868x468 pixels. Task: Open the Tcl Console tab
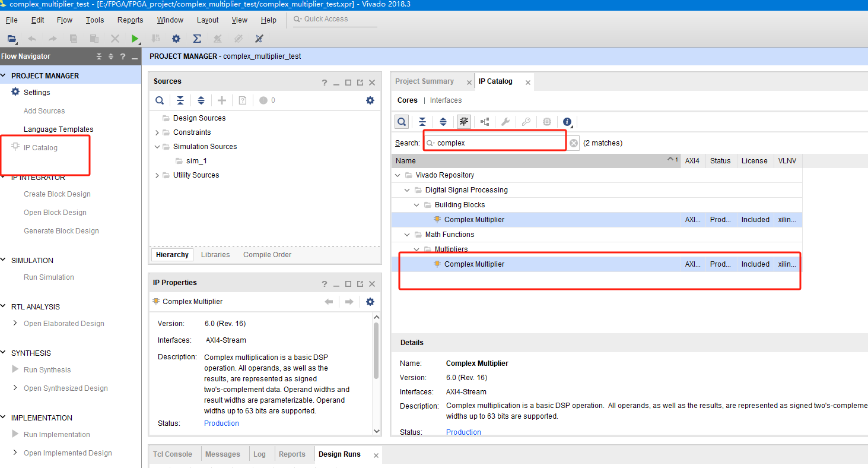point(173,454)
